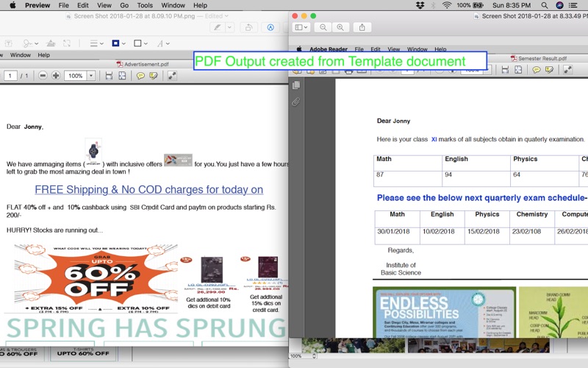The width and height of the screenshot is (588, 368).
Task: Show page thumbnails panel in Semester Result sidebar
Action: click(x=296, y=85)
